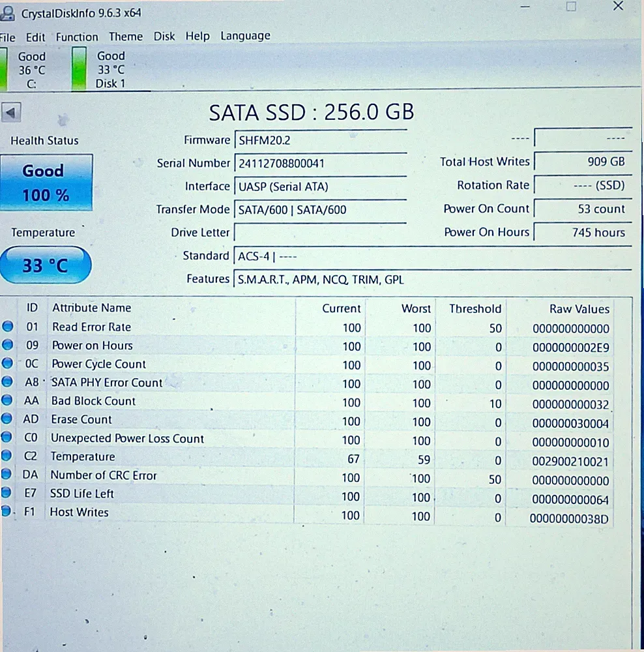Viewport: 644px width, 652px height.
Task: Click raw value 0000000002E9
Action: tap(571, 348)
